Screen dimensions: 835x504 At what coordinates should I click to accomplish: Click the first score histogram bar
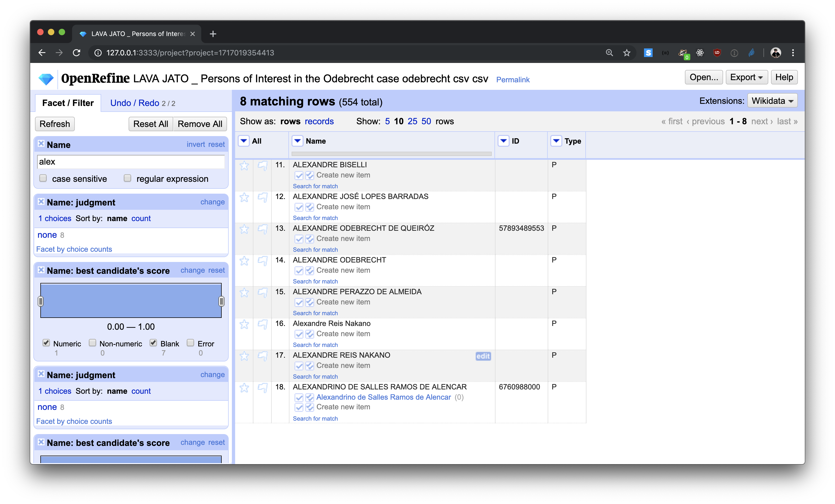pyautogui.click(x=131, y=300)
